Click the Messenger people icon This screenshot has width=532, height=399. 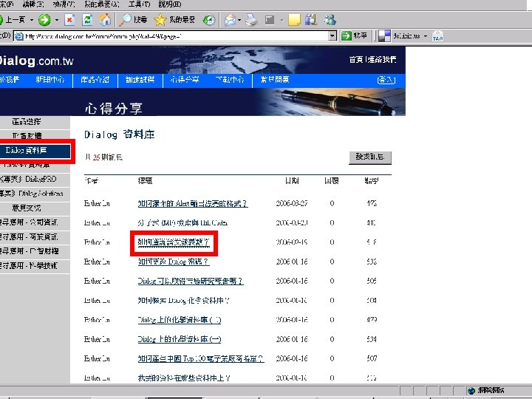click(330, 20)
